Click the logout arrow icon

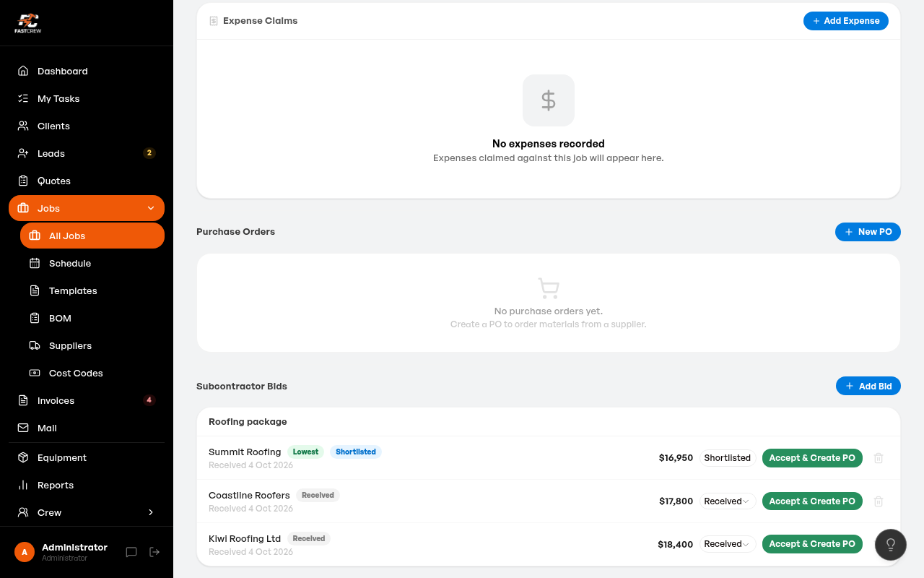(154, 552)
